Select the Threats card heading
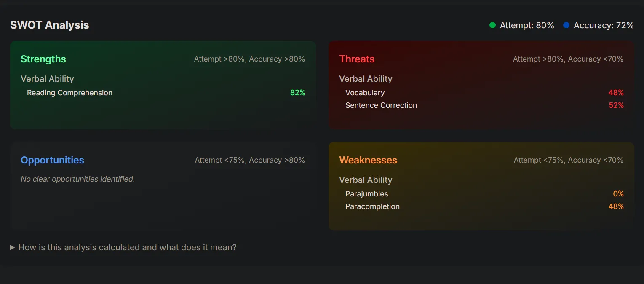The width and height of the screenshot is (644, 284). [x=357, y=59]
